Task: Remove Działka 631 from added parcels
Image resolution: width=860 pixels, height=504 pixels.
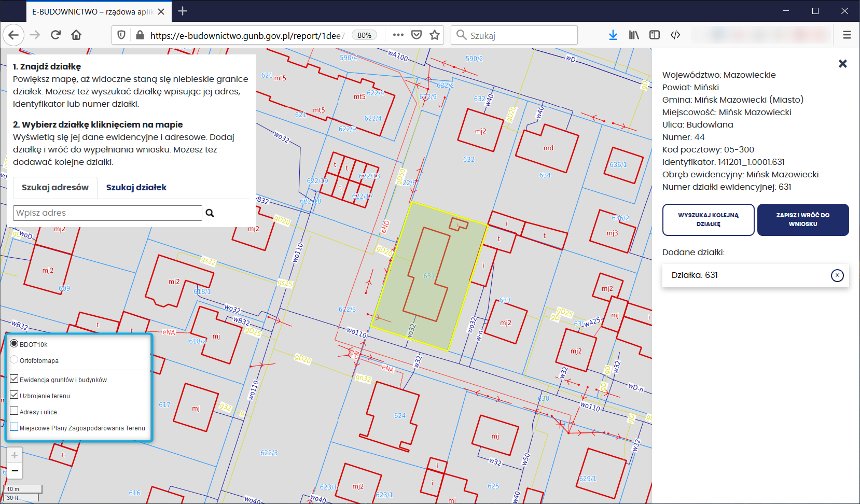Action: (837, 275)
